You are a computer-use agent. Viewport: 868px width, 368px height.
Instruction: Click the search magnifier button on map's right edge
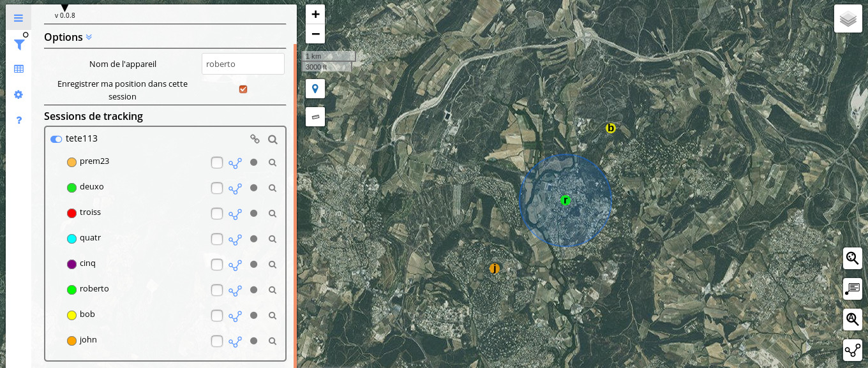tap(853, 258)
